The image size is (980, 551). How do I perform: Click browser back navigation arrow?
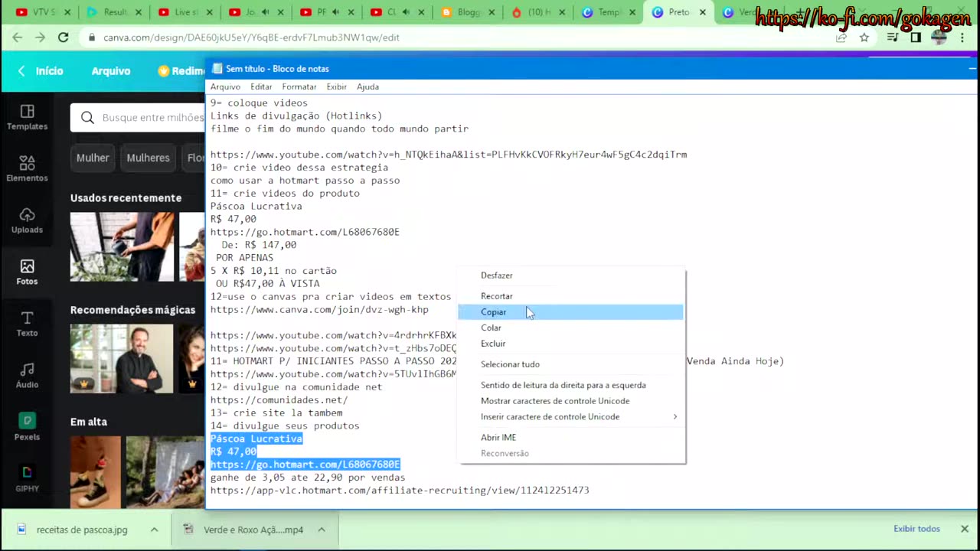coord(18,37)
